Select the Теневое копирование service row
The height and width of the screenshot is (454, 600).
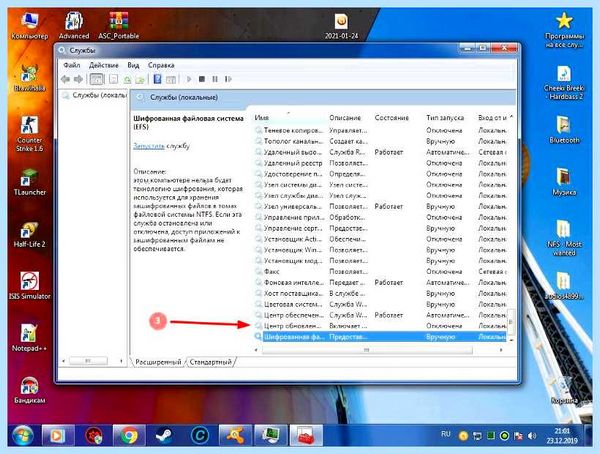[381, 130]
